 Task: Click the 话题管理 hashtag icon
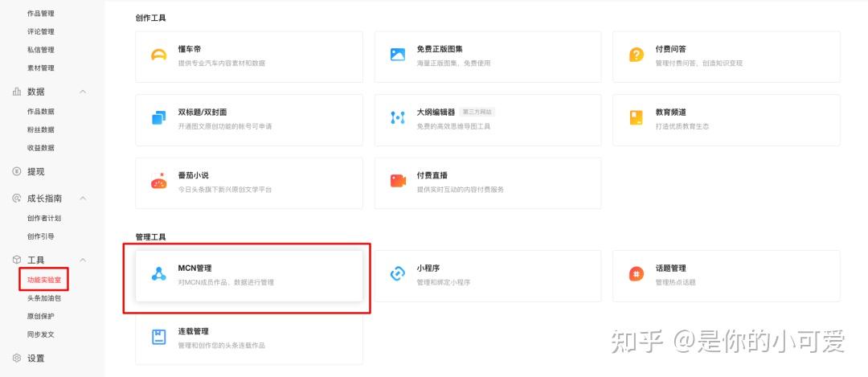(x=636, y=273)
